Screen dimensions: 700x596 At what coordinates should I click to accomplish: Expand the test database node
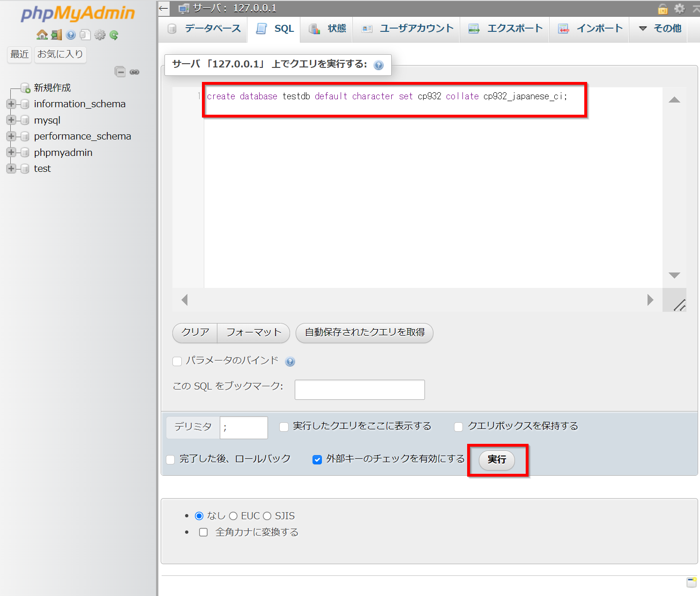11,169
